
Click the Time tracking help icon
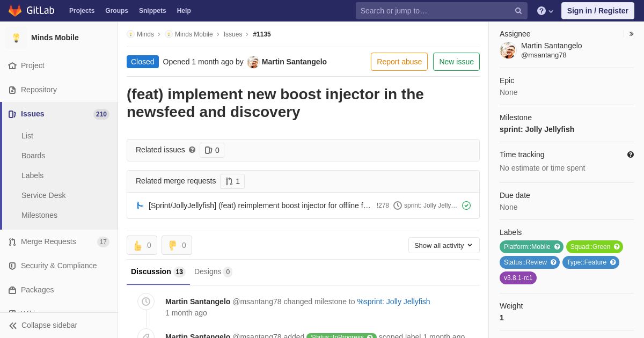click(631, 155)
